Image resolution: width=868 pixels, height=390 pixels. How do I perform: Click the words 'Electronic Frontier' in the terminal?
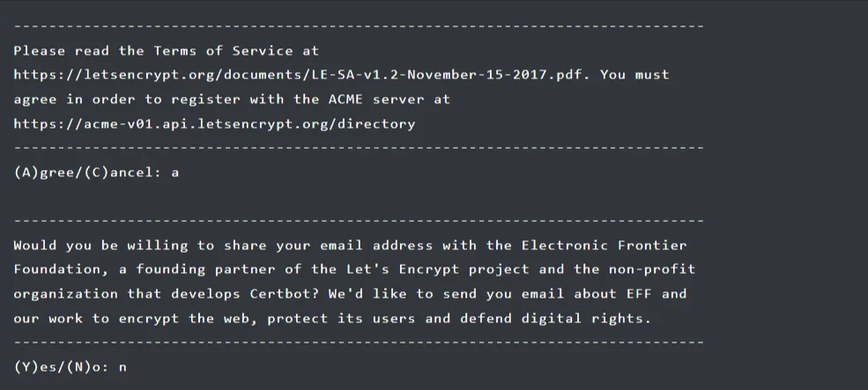click(604, 245)
